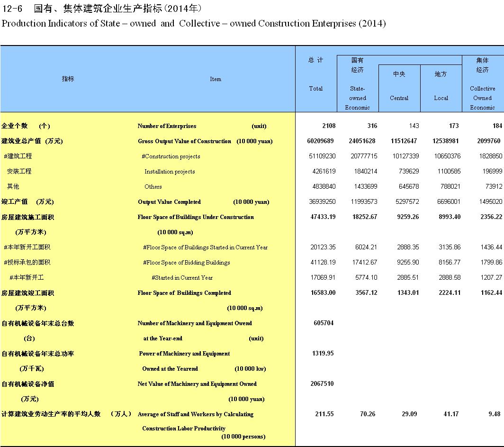
Task: Select the Local sub-column header
Action: pos(441,98)
